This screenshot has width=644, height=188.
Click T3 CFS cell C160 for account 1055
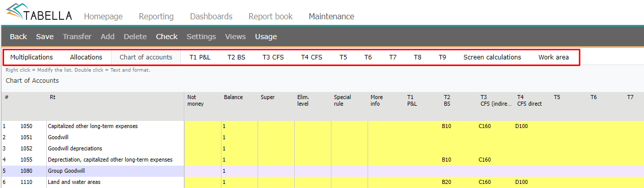tap(485, 160)
